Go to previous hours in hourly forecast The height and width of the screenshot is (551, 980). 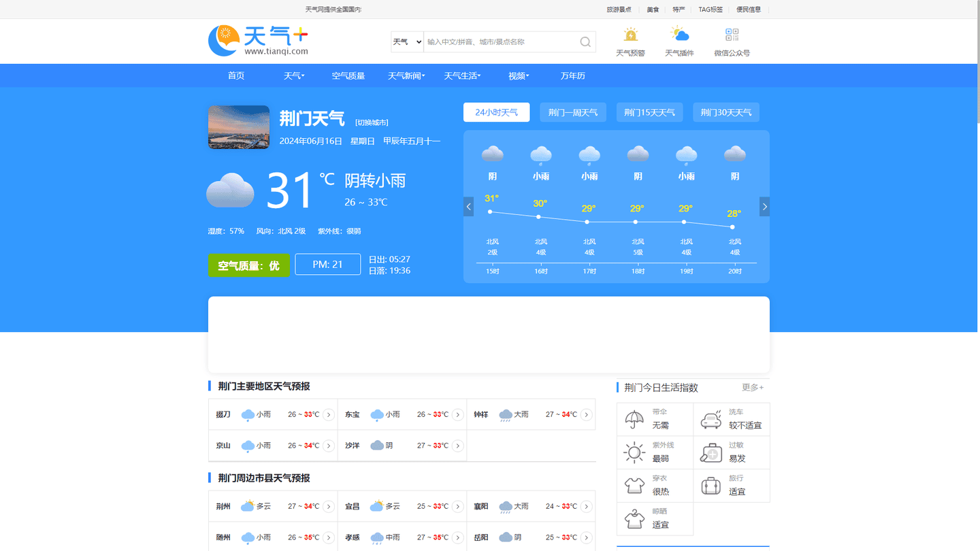468,207
